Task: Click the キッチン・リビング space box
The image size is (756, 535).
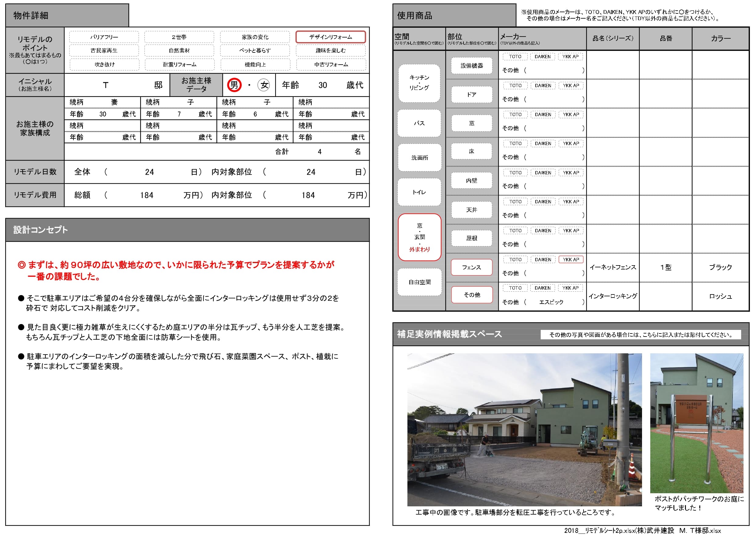Action: tap(419, 83)
